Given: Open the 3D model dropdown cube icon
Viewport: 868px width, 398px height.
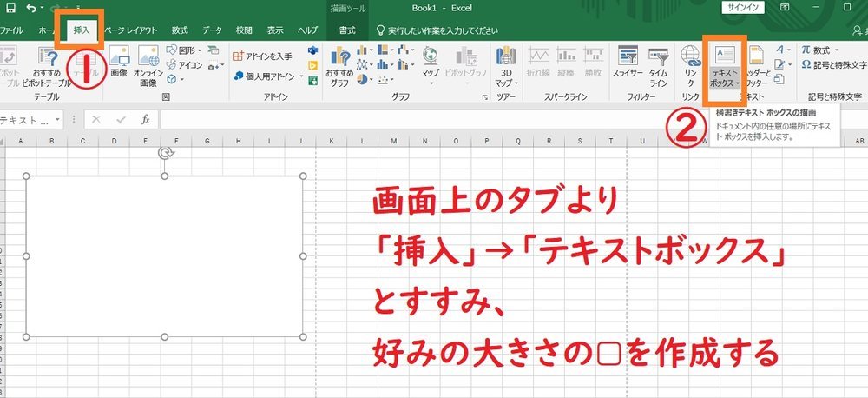Looking at the screenshot, I should coord(174,79).
